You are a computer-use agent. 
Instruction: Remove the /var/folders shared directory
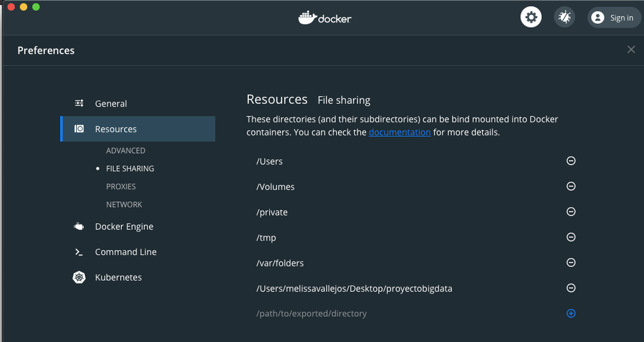571,263
